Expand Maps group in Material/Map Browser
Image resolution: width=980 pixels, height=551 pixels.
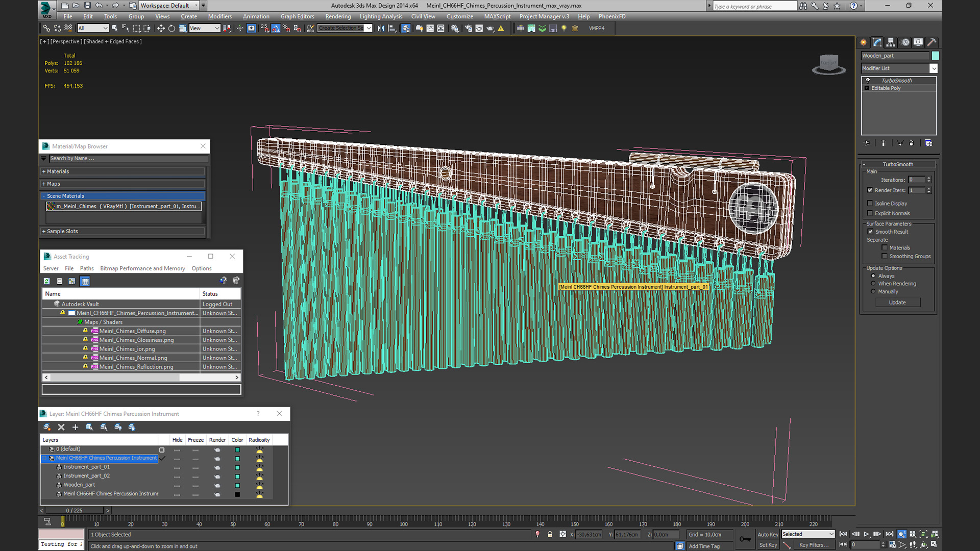pyautogui.click(x=122, y=184)
